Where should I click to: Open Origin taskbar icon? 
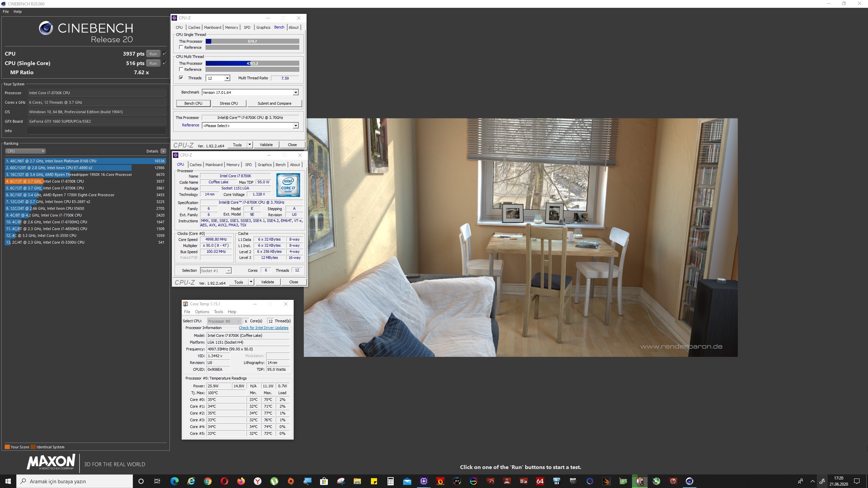coord(291,481)
